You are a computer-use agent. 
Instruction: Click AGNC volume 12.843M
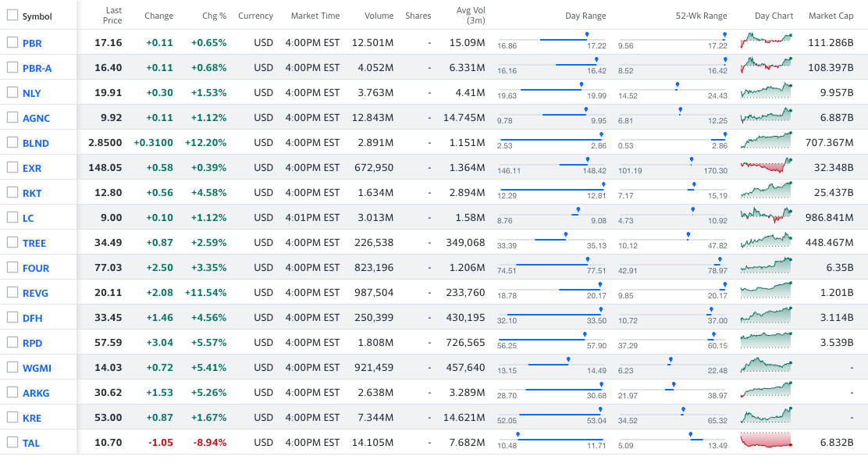tap(373, 117)
